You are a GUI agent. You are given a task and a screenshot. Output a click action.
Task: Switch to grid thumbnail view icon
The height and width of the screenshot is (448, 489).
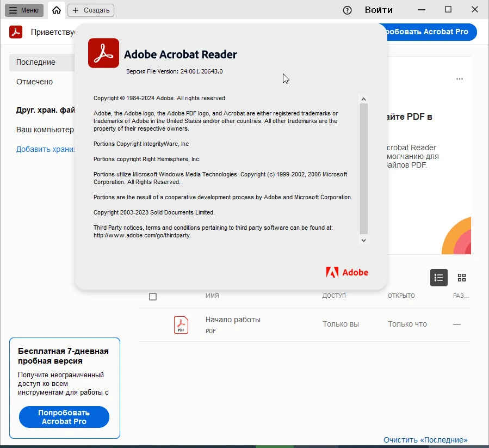coord(462,278)
